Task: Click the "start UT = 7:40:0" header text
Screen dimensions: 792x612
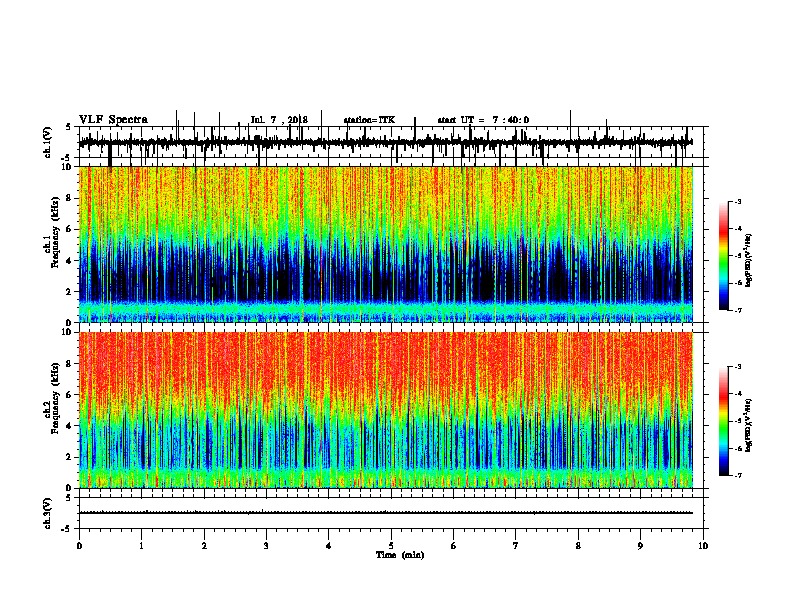Action: (x=483, y=120)
